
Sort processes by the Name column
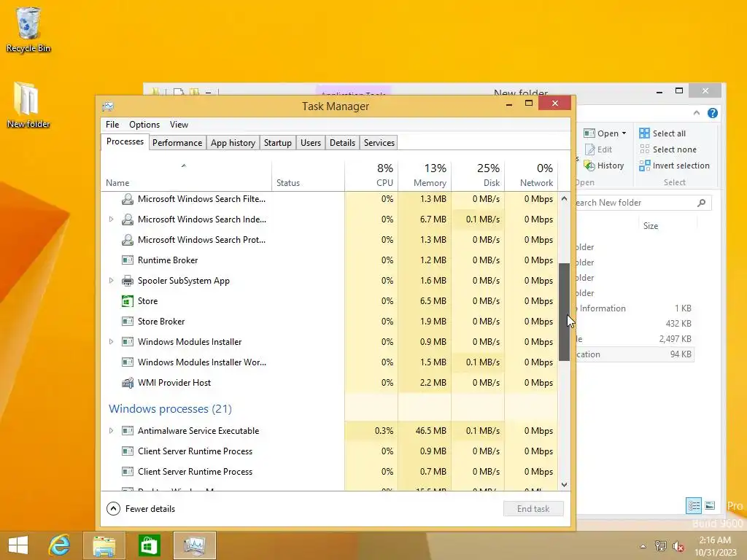click(186, 175)
